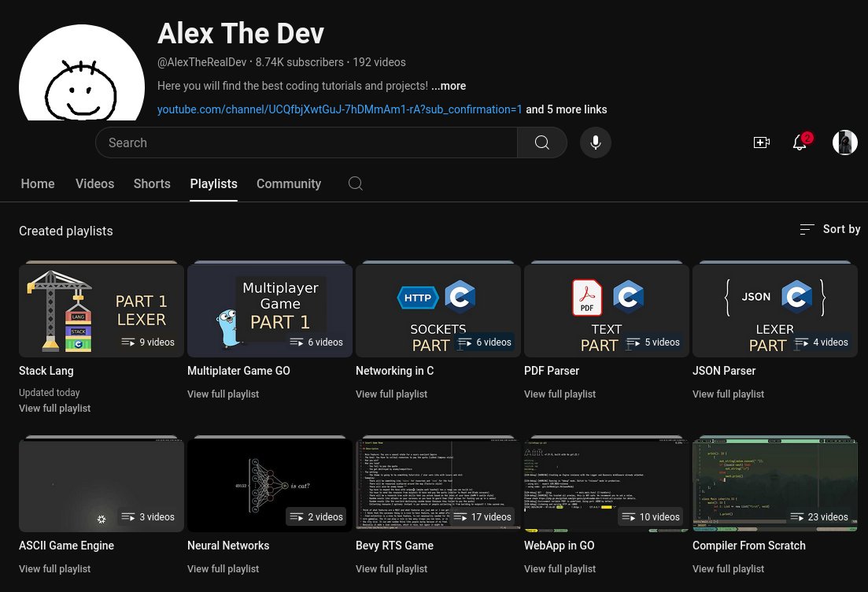View full playlist for WebApp in GO
This screenshot has width=868, height=592.
coord(560,569)
